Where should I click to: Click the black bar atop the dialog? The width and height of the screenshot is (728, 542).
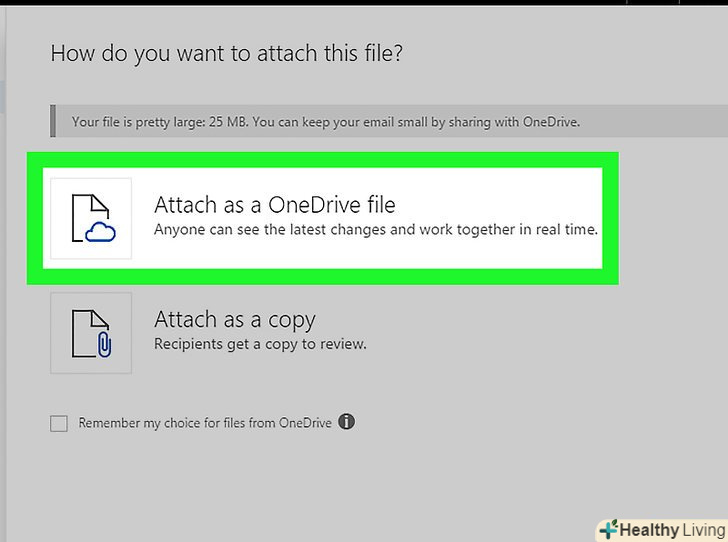click(364, 2)
